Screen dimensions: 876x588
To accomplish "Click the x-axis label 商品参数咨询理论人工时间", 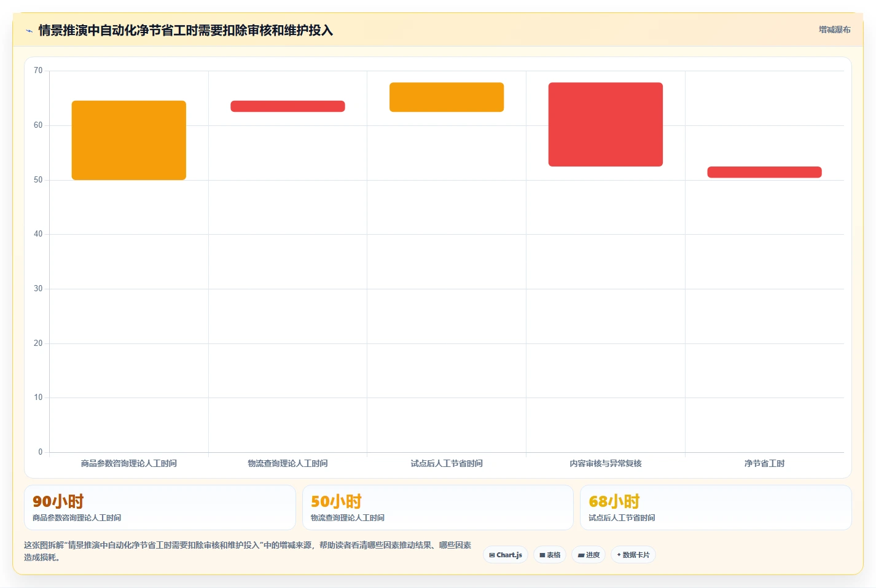I will pos(129,463).
